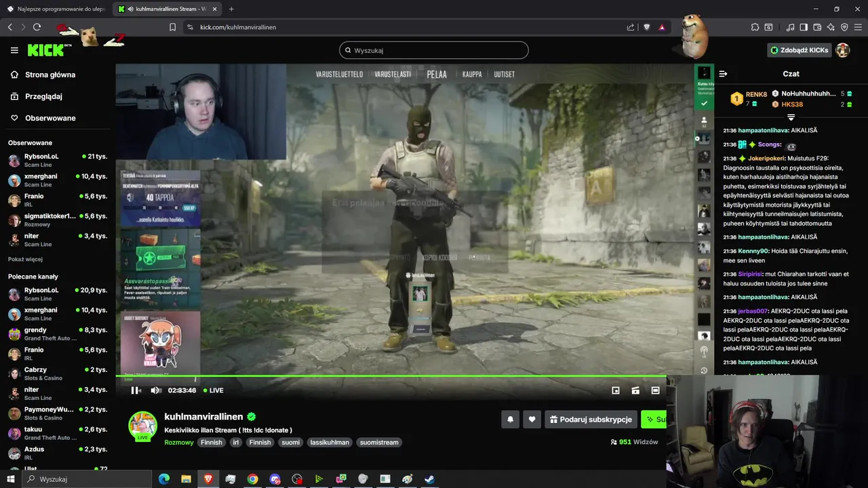Click the kuhlmanvirallinen channel name
Viewport: 868px width, 488px height.
coord(203,417)
